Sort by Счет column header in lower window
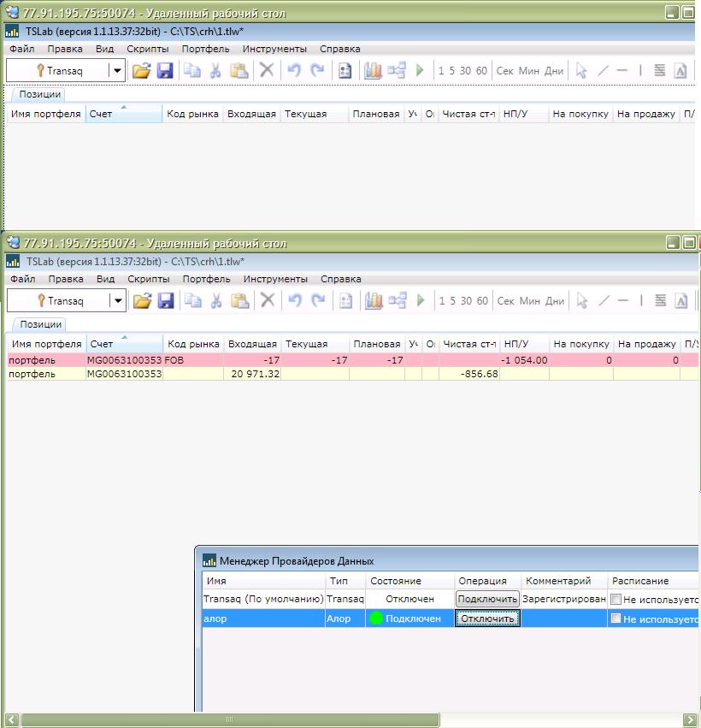 (x=123, y=344)
